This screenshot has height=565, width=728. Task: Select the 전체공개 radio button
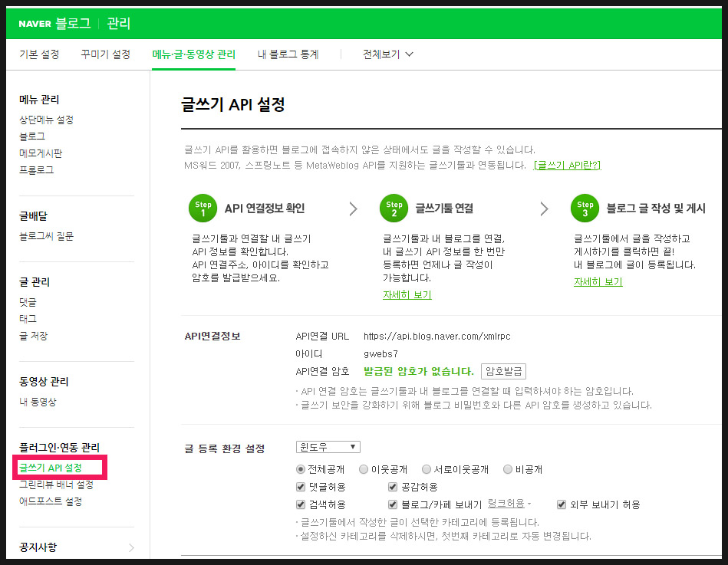[x=301, y=469]
